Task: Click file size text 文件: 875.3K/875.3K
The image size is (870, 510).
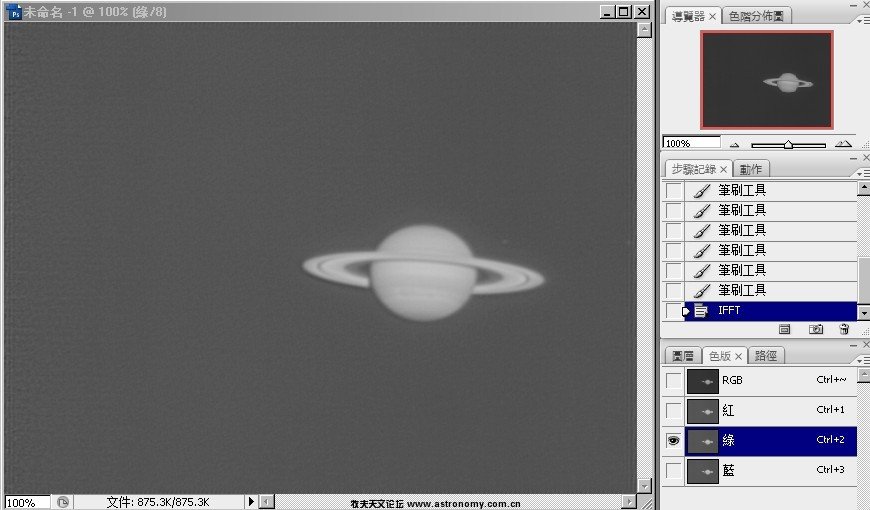Action: tap(158, 502)
